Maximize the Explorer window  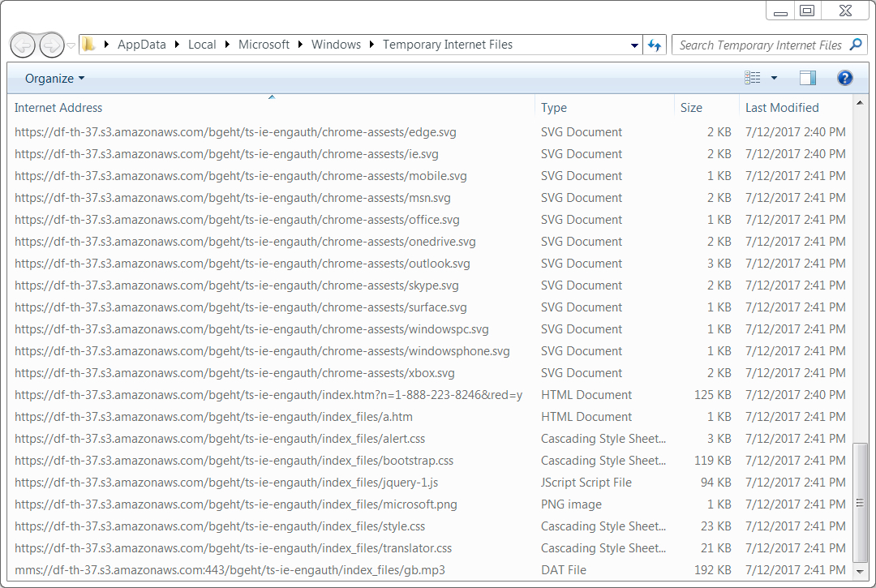[x=807, y=11]
